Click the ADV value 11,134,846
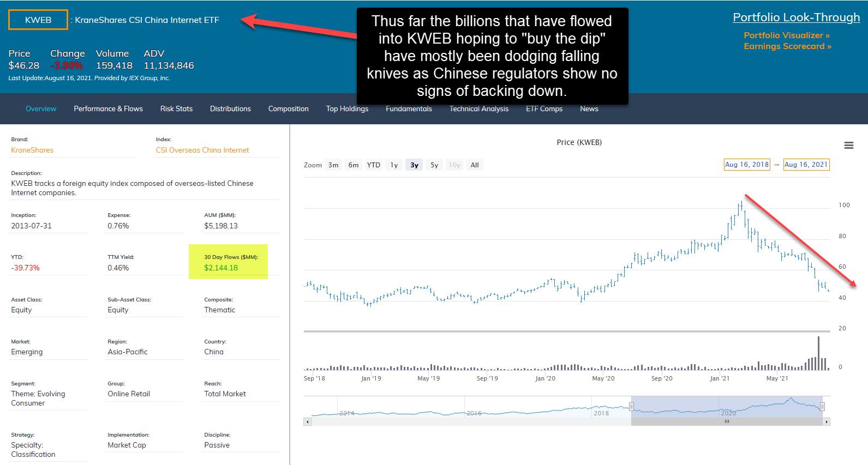Screen dimensions: 868x465 click(x=169, y=65)
